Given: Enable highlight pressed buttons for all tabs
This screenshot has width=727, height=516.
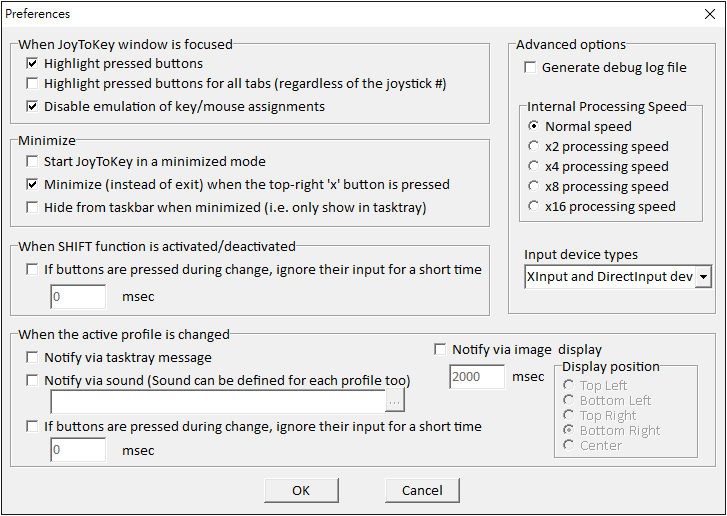Looking at the screenshot, I should tap(34, 84).
